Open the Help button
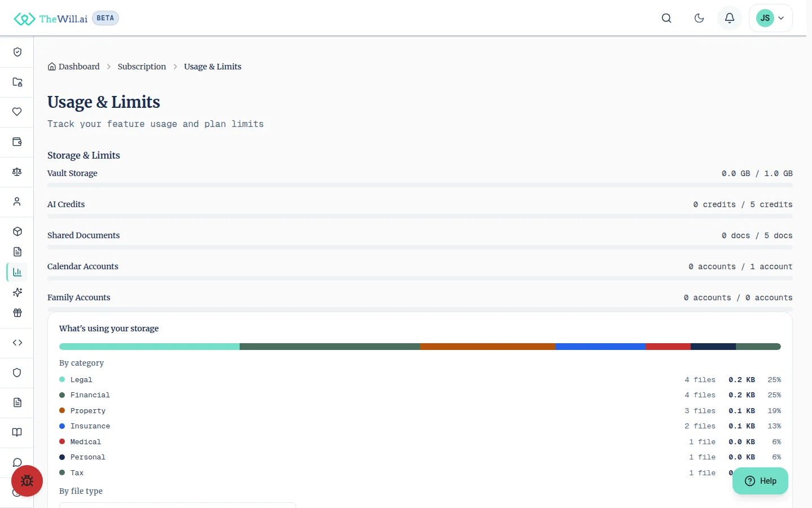 (760, 481)
